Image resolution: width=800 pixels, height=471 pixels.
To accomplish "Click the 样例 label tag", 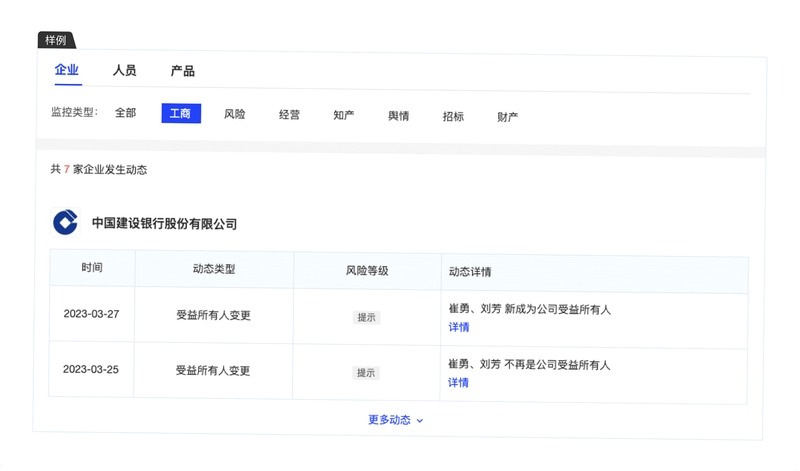I will tap(56, 40).
